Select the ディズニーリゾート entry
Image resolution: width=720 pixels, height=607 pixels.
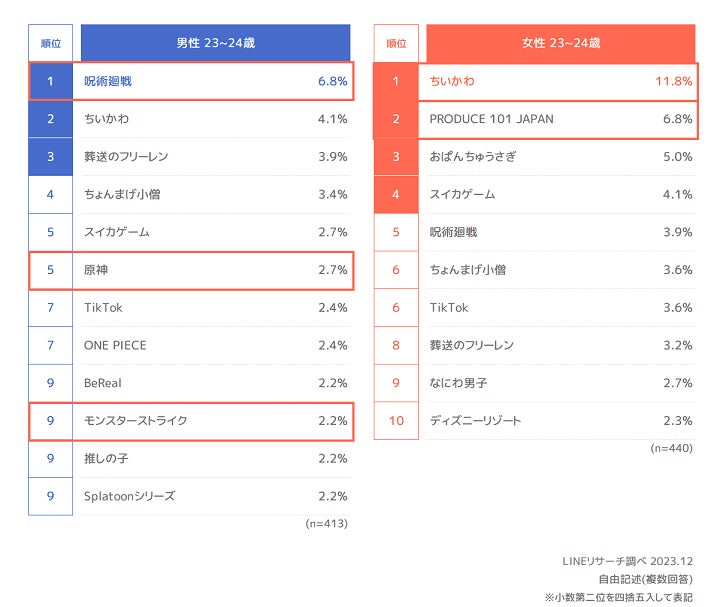475,421
